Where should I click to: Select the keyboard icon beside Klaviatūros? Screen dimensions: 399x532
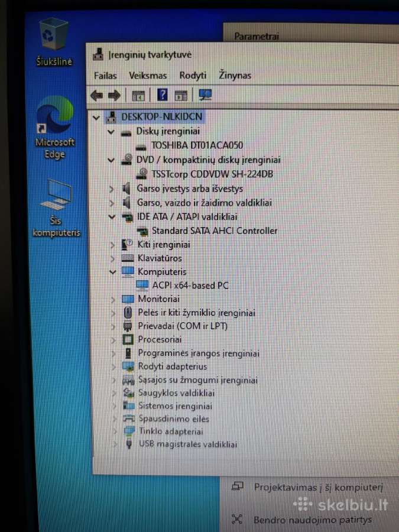[x=128, y=258]
